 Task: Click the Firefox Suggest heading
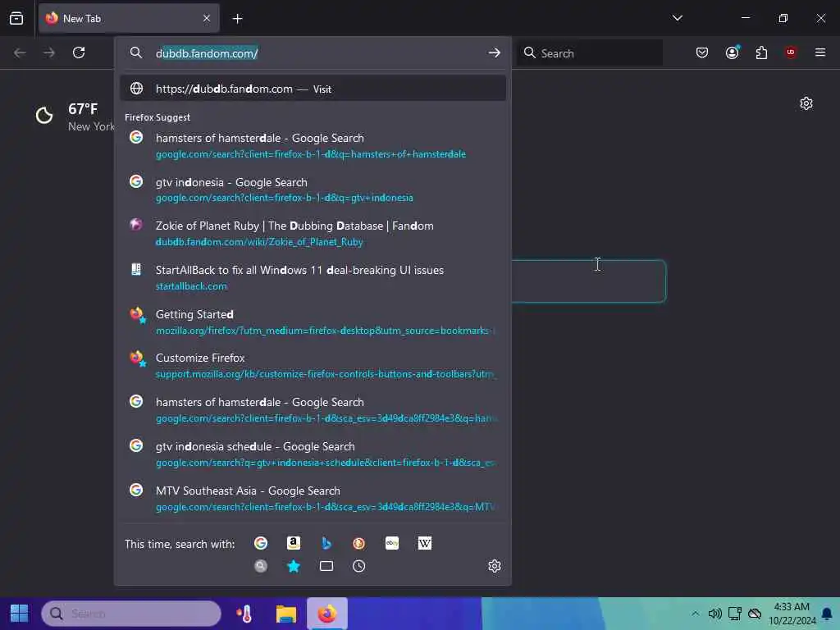point(157,117)
